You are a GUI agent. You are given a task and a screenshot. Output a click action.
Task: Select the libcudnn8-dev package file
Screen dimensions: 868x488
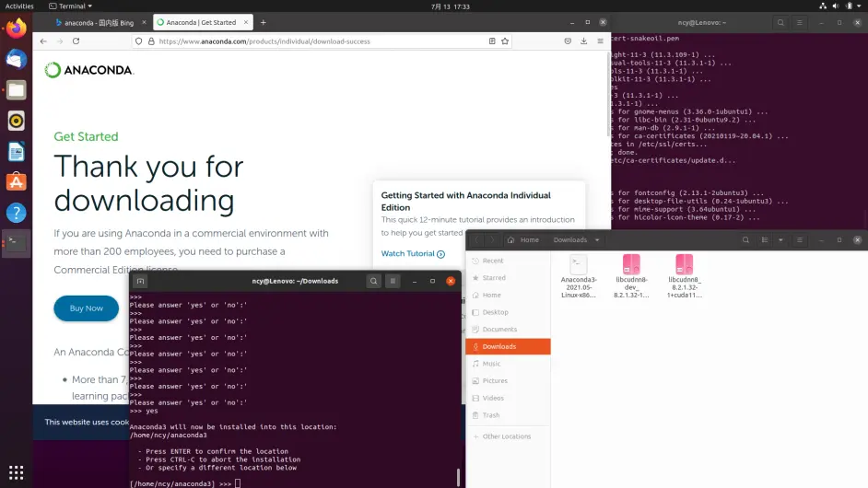point(631,276)
